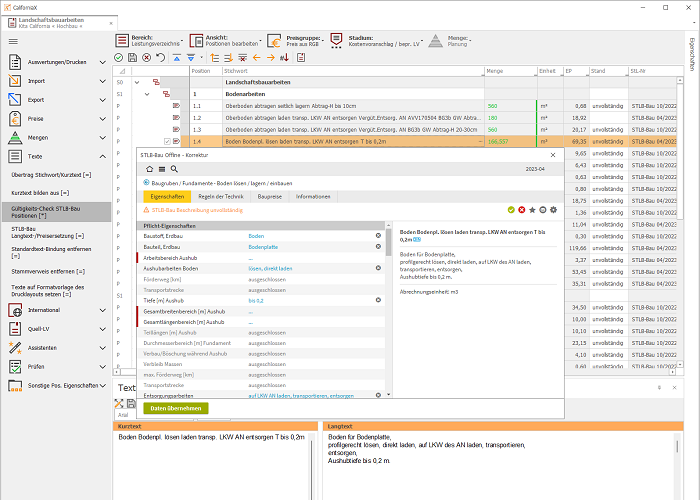Open the Stadium Kostenvoranschlag dropdown
The image size is (700, 500).
point(376,41)
